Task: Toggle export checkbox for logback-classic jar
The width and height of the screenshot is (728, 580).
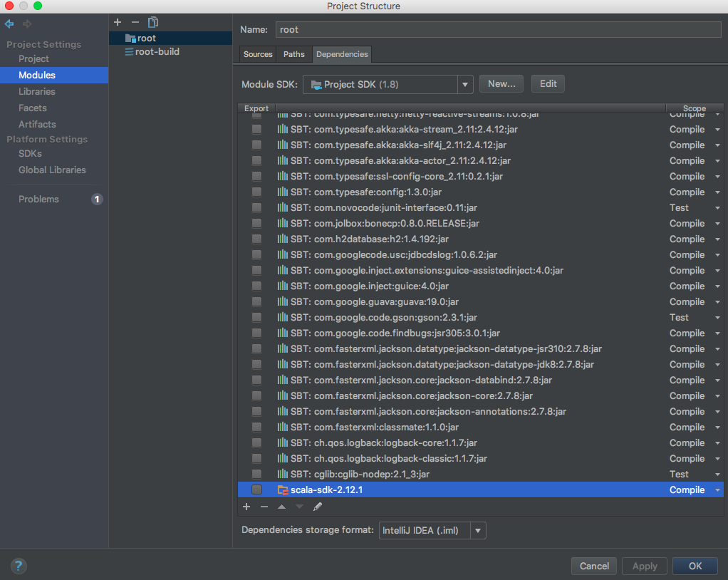Action: 256,458
